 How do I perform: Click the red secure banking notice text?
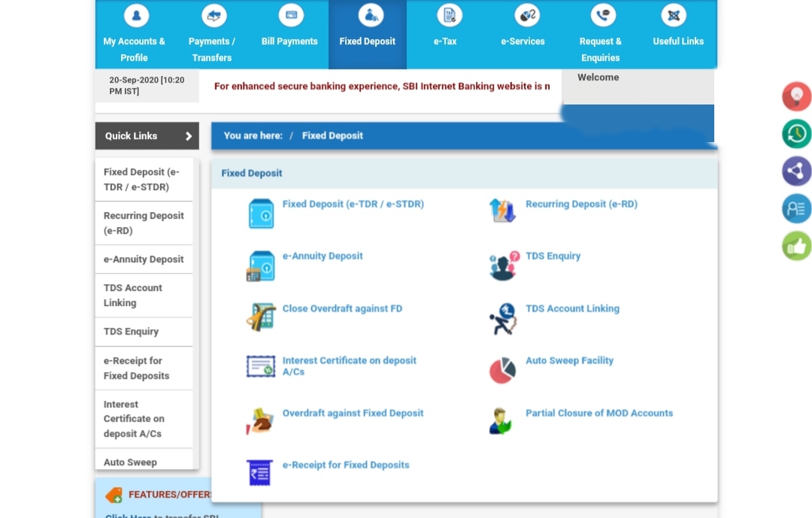pos(382,86)
